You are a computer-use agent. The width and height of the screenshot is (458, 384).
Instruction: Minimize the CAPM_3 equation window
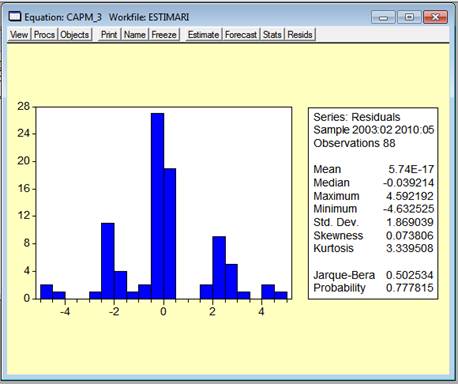click(383, 17)
